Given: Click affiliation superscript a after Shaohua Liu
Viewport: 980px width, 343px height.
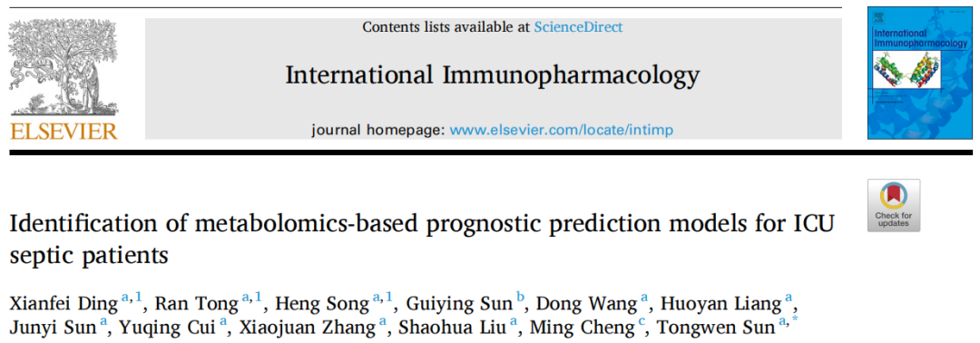Looking at the screenshot, I should click(x=514, y=320).
